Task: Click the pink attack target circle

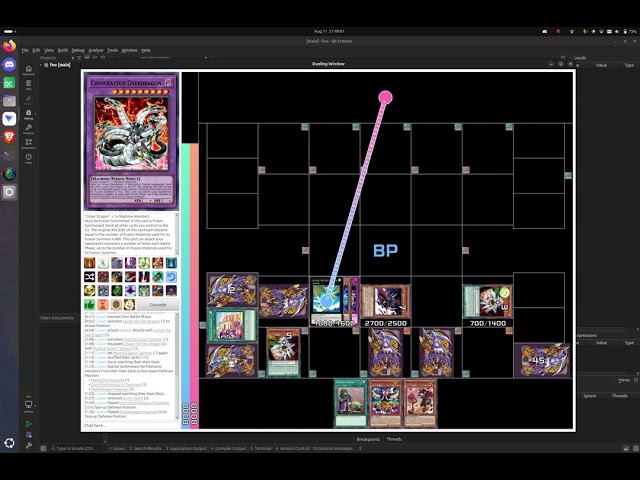Action: coord(385,97)
